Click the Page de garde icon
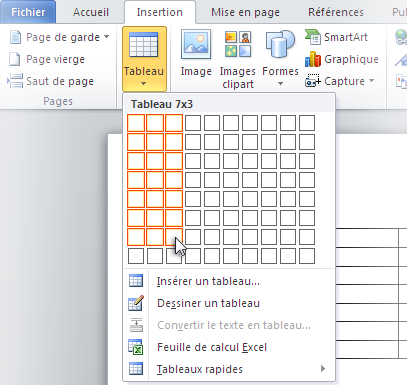The height and width of the screenshot is (385, 407). (15, 37)
